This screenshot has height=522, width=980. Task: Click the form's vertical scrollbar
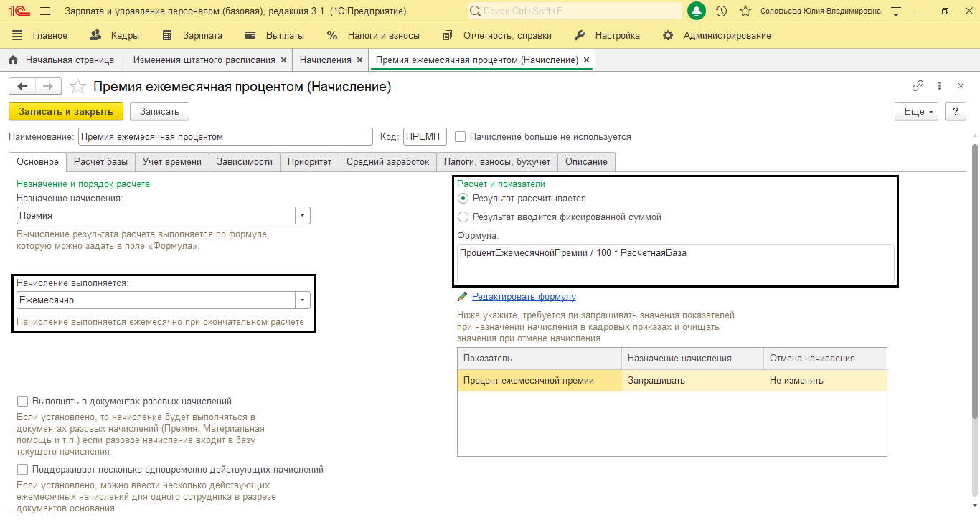coord(975,280)
